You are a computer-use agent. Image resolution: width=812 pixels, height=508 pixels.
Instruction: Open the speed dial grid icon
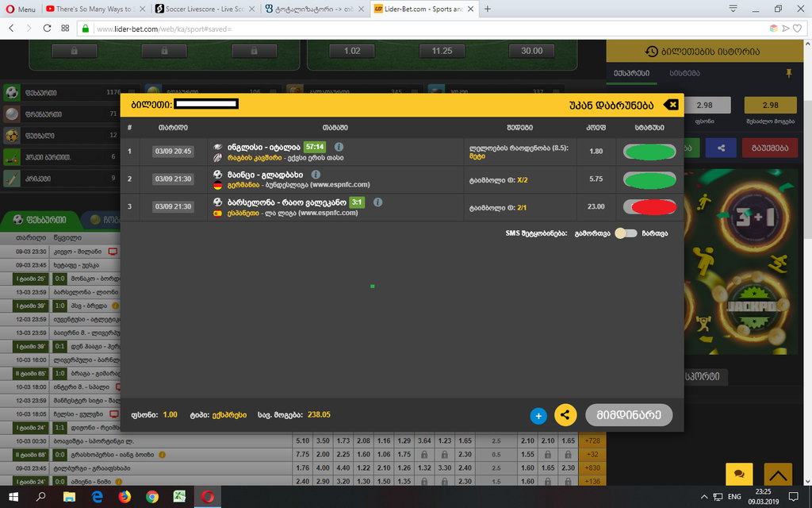[x=65, y=29]
